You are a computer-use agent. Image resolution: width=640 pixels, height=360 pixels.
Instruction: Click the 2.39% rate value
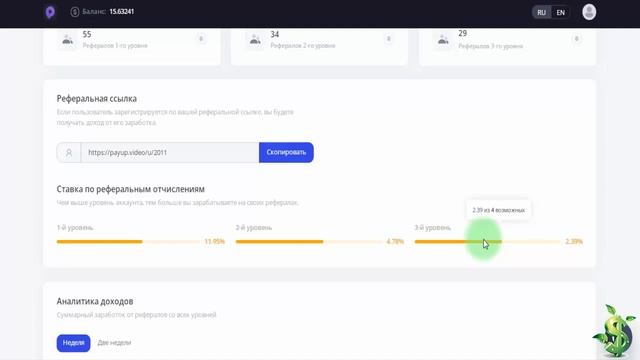coord(574,242)
